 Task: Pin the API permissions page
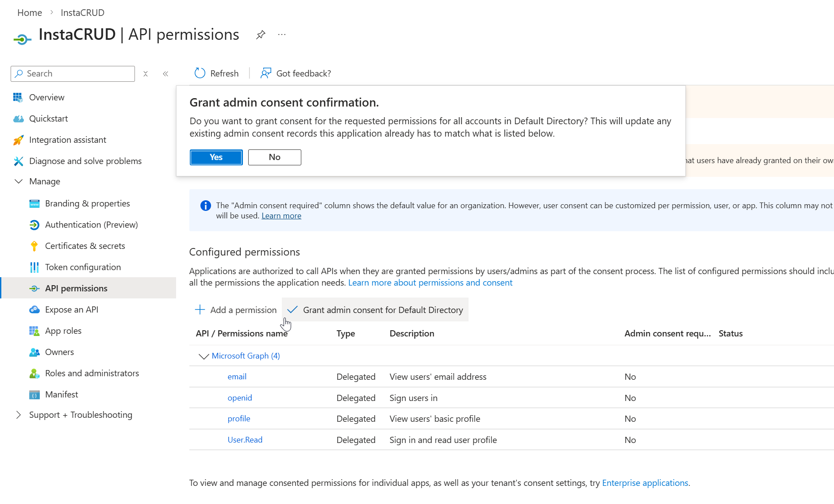click(261, 34)
